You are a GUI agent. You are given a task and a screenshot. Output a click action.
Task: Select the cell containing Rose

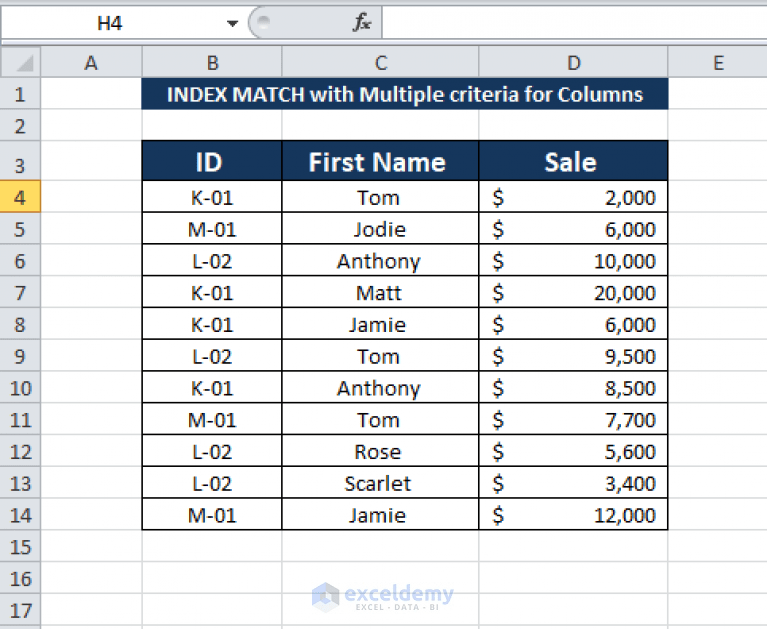[380, 451]
